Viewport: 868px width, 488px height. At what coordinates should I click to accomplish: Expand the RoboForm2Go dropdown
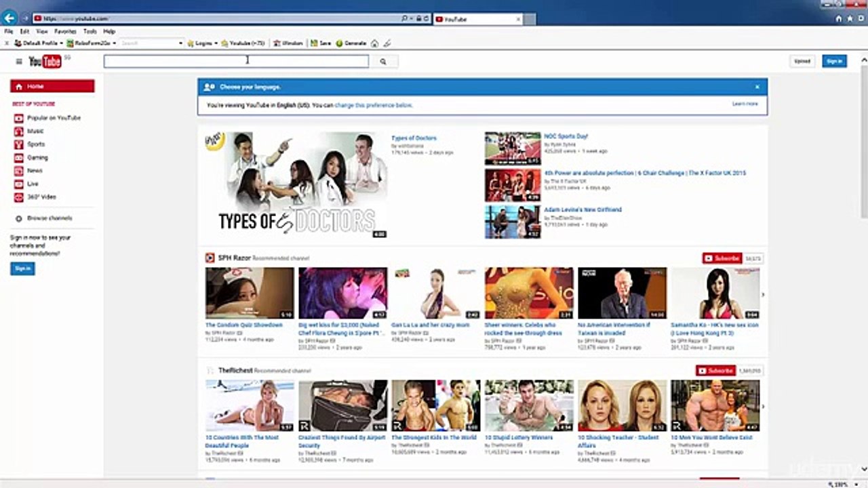tap(115, 43)
